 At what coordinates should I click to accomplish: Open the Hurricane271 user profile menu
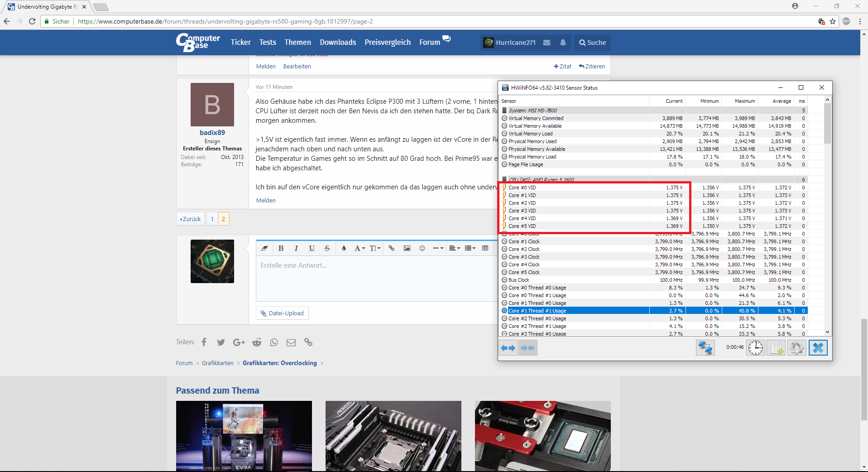click(509, 43)
